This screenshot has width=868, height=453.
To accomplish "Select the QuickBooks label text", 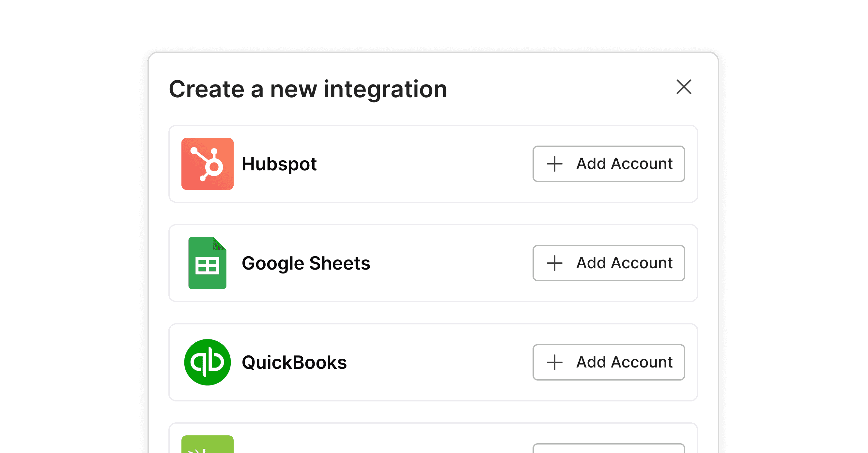I will coord(294,363).
